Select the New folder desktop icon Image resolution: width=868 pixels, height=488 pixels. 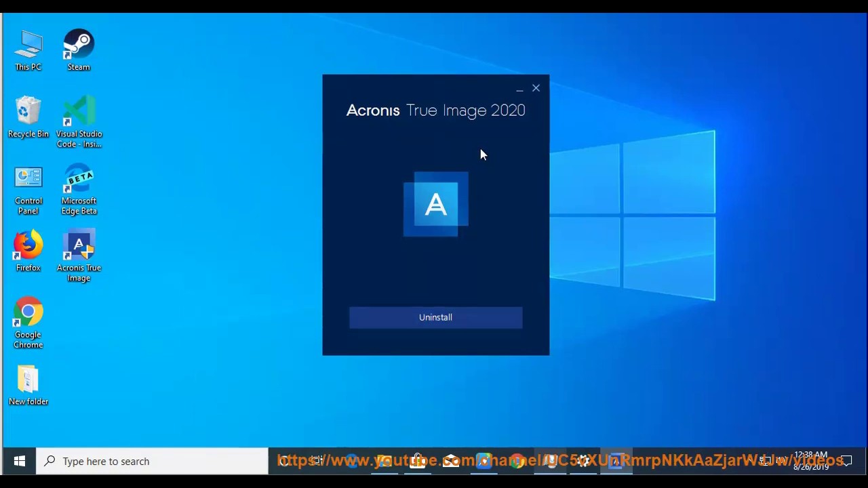28,386
